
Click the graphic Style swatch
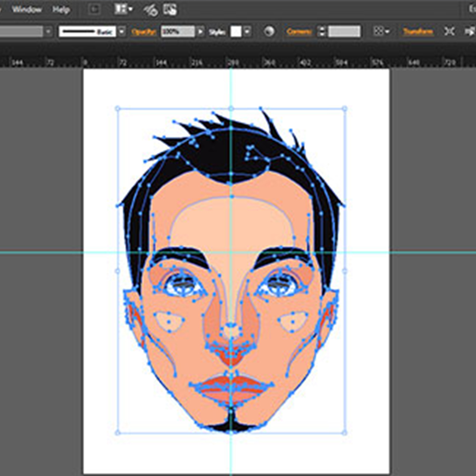(236, 31)
